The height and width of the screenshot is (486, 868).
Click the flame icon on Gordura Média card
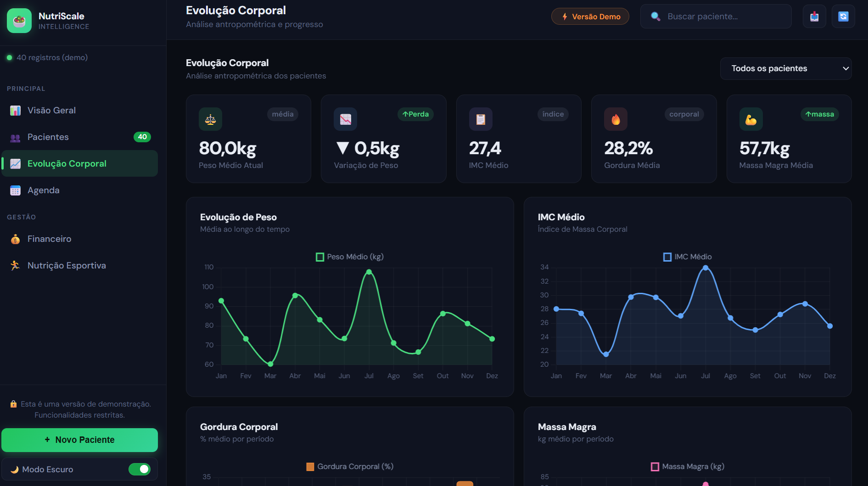click(616, 119)
